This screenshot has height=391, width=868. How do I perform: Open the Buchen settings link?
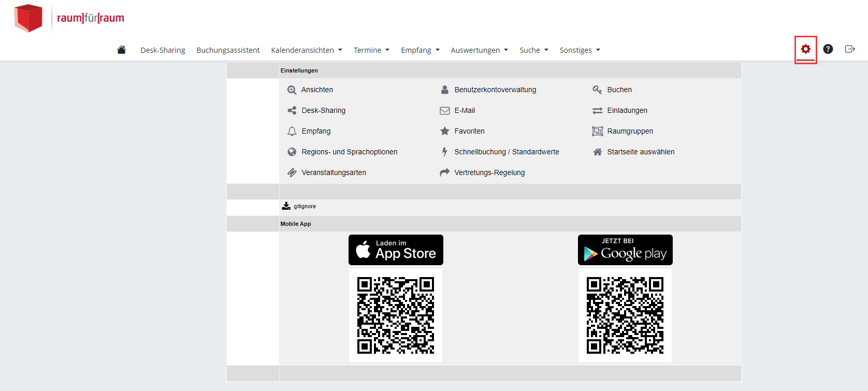point(619,90)
